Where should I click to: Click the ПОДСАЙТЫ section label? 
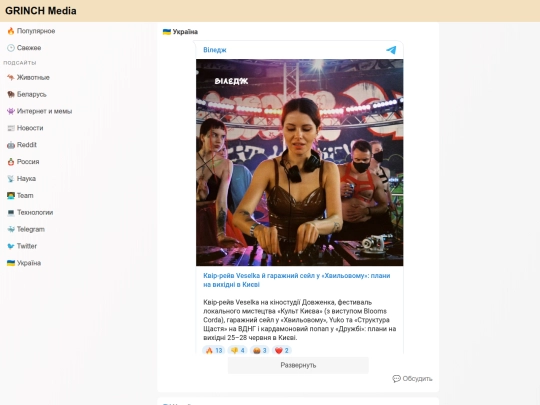click(20, 63)
